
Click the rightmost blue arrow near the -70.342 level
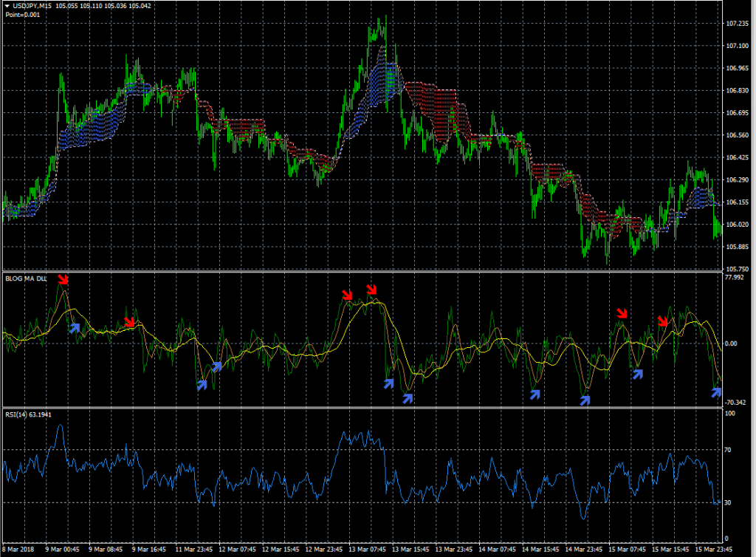click(715, 392)
